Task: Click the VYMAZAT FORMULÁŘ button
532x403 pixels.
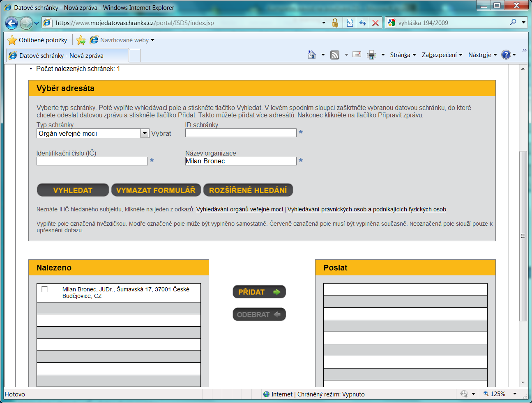Action: pos(156,190)
